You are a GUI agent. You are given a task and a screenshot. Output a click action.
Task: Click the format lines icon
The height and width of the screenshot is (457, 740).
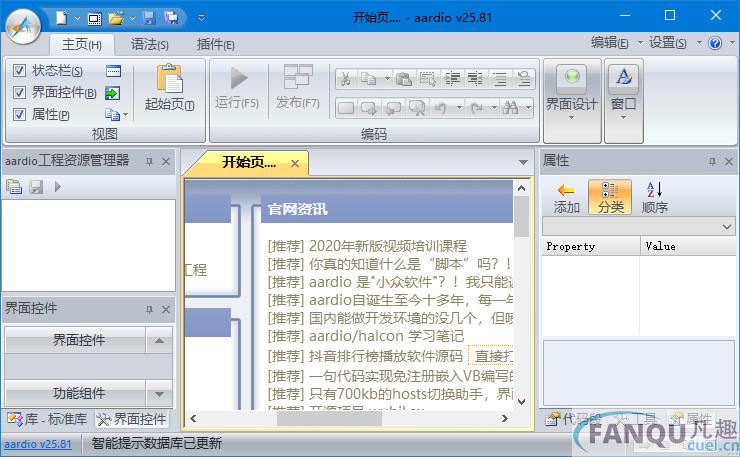pos(499,79)
